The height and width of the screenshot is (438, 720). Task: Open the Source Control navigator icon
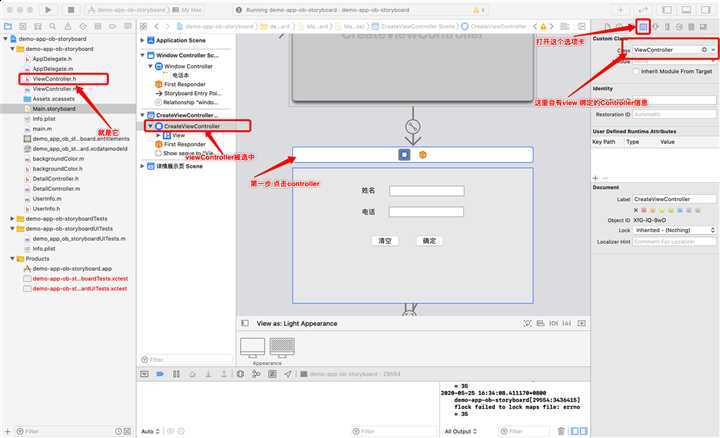(x=23, y=27)
